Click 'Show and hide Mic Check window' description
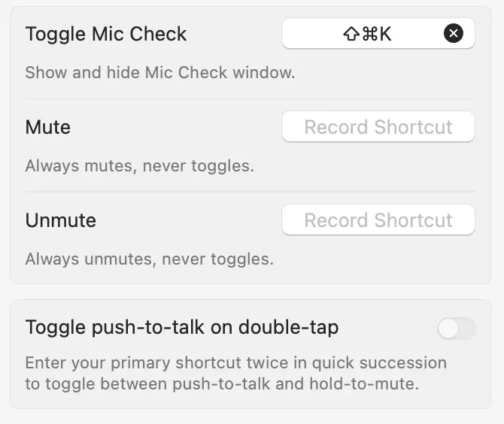504x424 pixels. [160, 73]
